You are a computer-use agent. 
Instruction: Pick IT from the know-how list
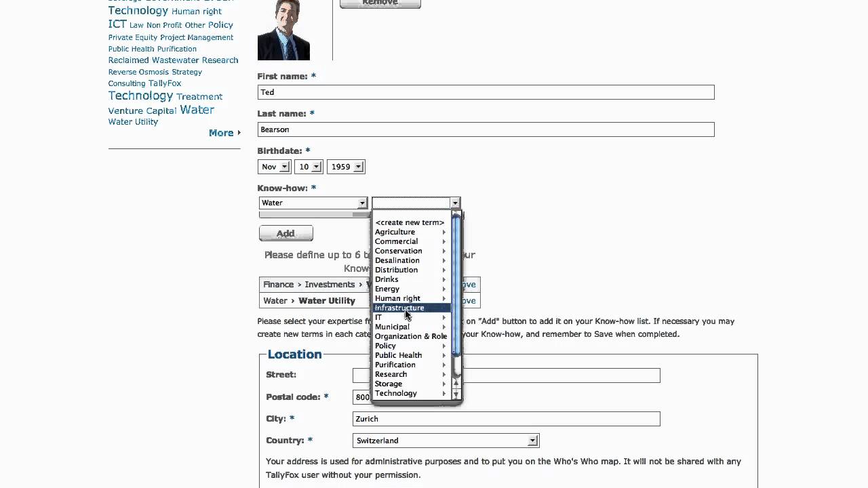[x=378, y=317]
